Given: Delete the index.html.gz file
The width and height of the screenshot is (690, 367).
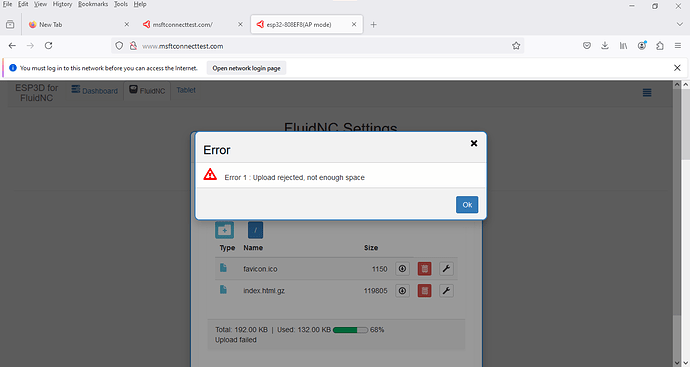Looking at the screenshot, I should pos(424,290).
